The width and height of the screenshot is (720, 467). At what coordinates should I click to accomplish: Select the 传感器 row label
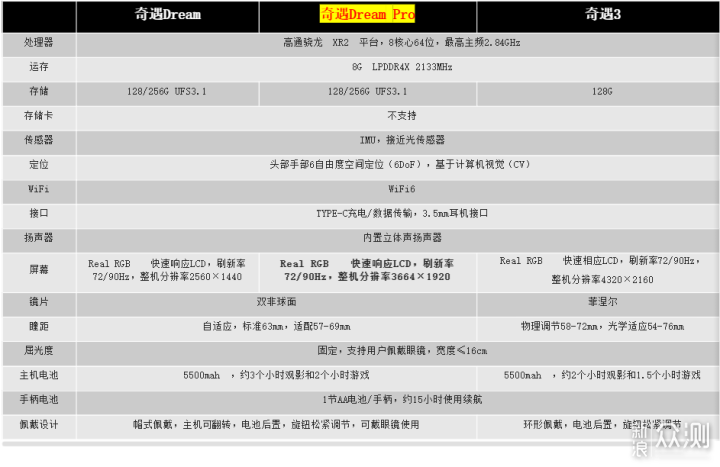pyautogui.click(x=39, y=141)
